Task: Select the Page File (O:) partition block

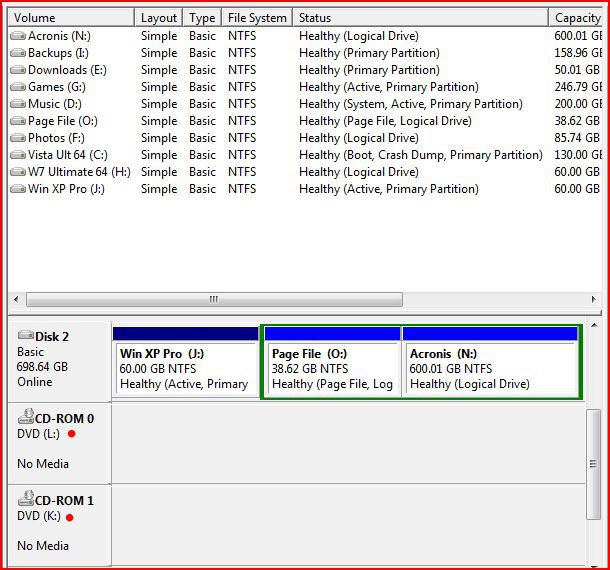Action: point(333,362)
